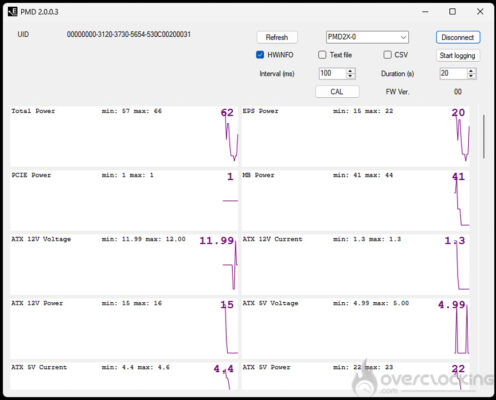496x400 pixels.
Task: Maximize the PMD window
Action: 452,12
